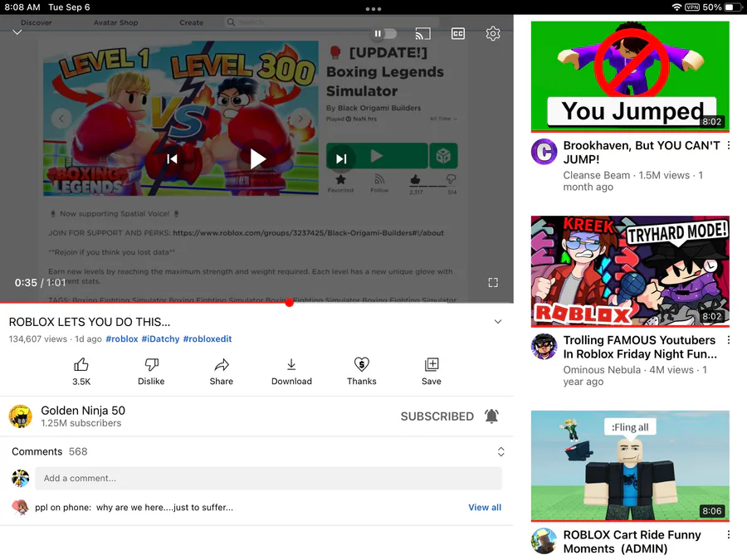Screen dimensions: 747x560
Task: Toggle the autoplay switch
Action: coord(384,33)
